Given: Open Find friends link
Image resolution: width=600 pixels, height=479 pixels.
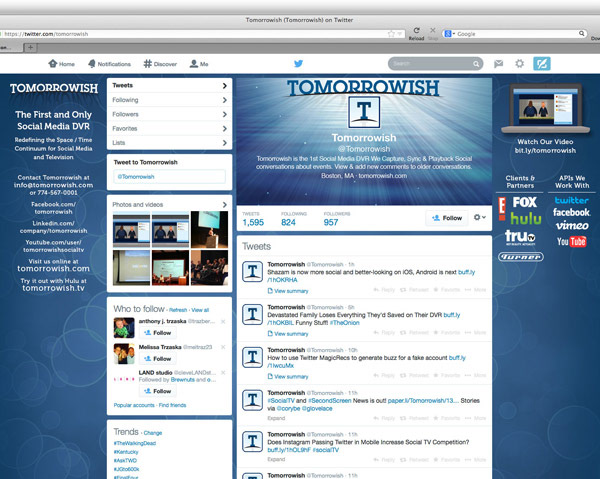Looking at the screenshot, I should (172, 405).
